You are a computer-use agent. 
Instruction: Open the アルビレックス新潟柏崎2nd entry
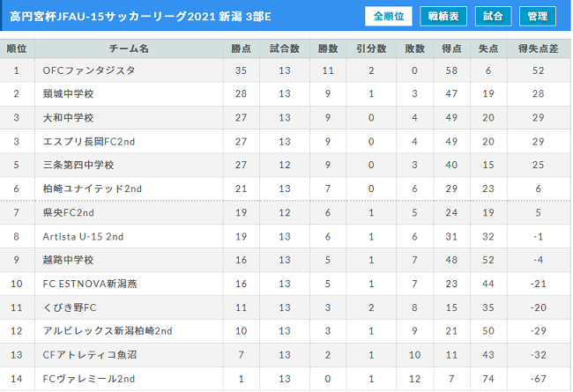pyautogui.click(x=108, y=330)
